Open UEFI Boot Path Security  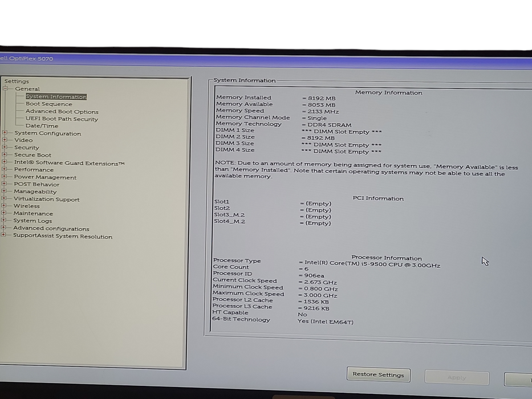(x=62, y=119)
